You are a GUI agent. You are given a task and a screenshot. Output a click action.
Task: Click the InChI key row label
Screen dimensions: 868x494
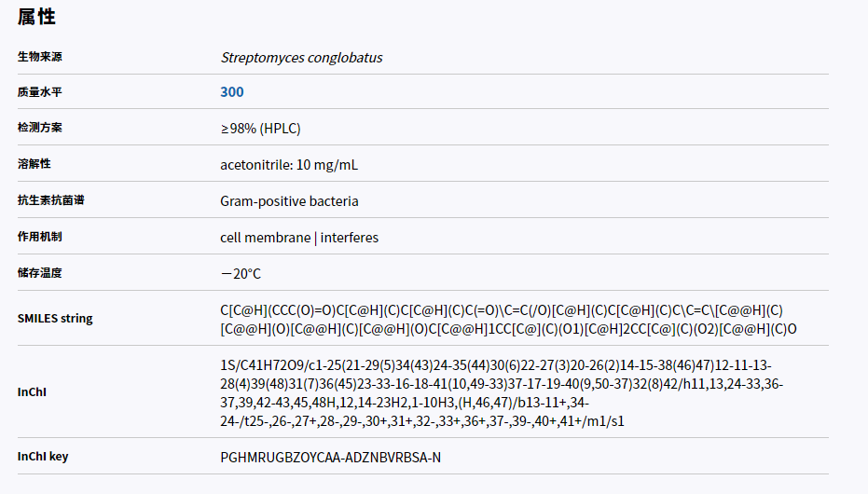click(x=43, y=457)
